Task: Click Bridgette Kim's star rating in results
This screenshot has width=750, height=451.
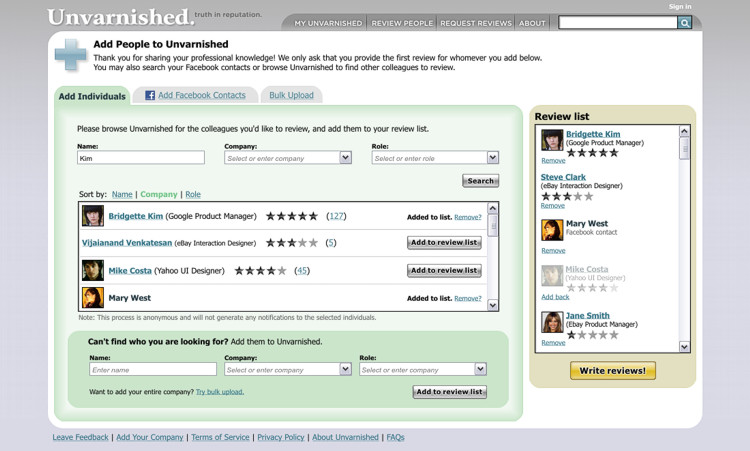Action: click(292, 216)
